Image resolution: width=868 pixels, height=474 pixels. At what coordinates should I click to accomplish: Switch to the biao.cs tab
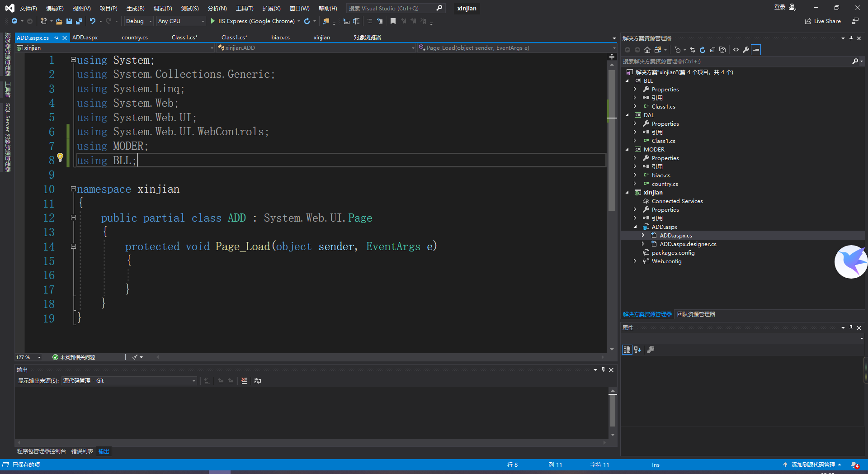pos(280,38)
